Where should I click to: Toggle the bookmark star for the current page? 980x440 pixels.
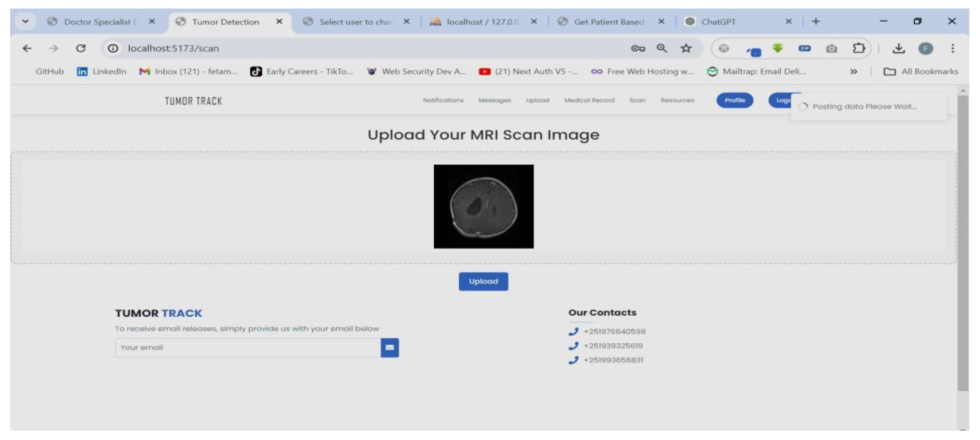[686, 48]
